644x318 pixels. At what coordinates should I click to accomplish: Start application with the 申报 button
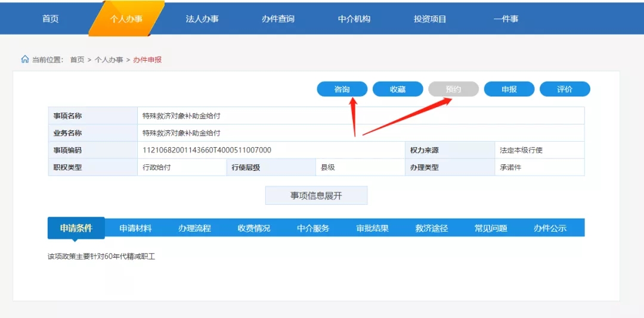(x=509, y=89)
